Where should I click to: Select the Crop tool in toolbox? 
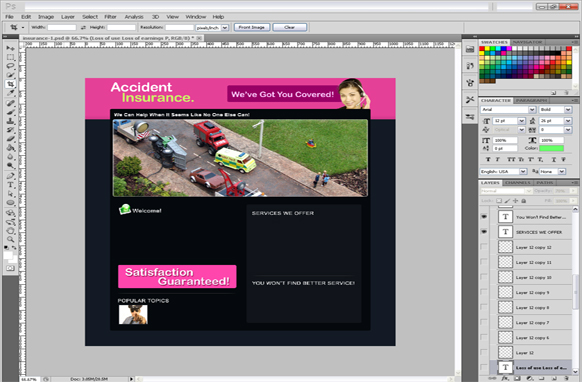point(10,84)
